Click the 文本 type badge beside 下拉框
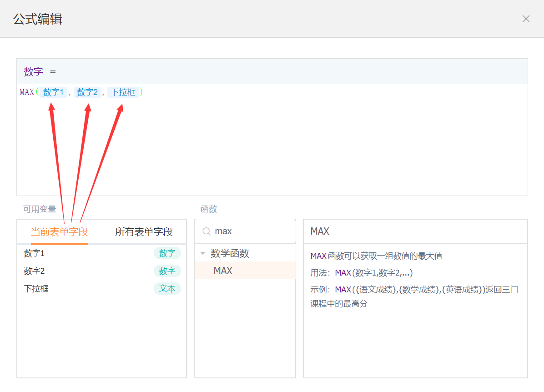 coord(167,289)
